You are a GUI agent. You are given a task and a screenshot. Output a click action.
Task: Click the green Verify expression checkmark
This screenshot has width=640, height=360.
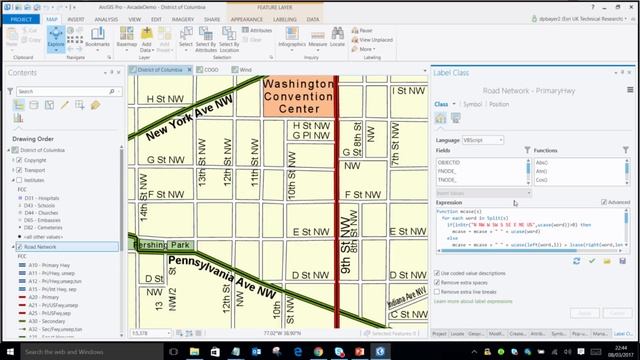click(592, 261)
